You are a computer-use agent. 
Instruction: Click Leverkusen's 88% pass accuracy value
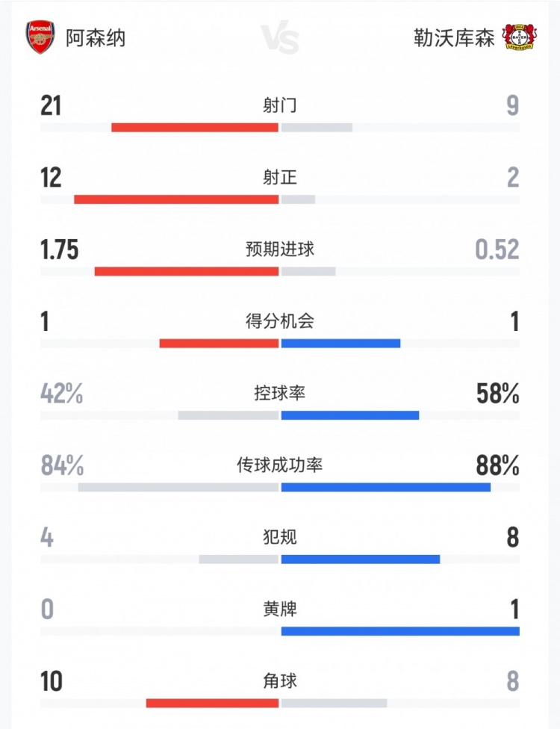[497, 466]
